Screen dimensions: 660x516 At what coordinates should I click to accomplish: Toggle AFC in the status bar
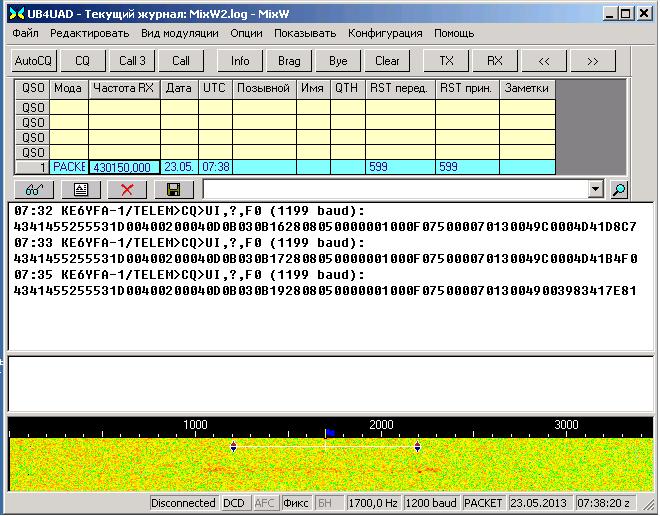tap(264, 503)
